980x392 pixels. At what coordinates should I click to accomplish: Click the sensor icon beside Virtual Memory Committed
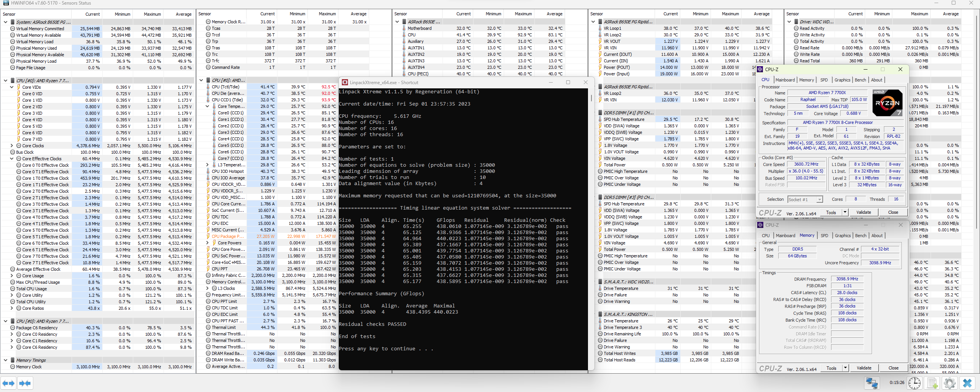pos(13,29)
